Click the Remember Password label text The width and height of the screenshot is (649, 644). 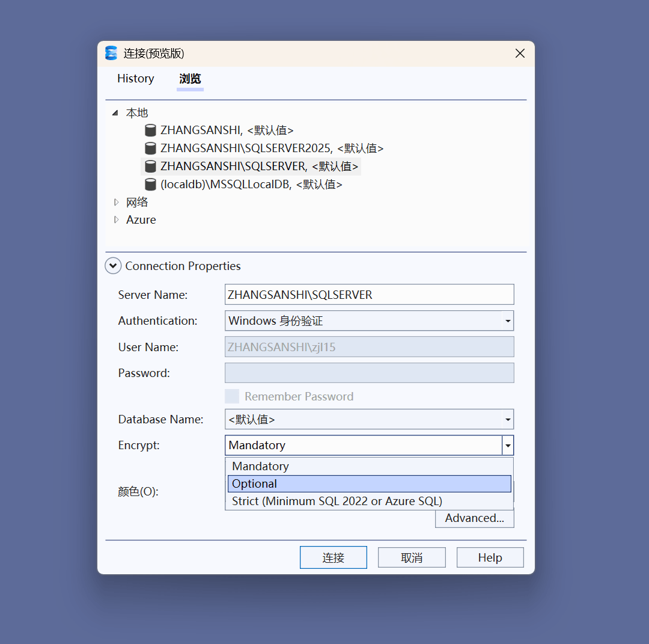click(299, 396)
